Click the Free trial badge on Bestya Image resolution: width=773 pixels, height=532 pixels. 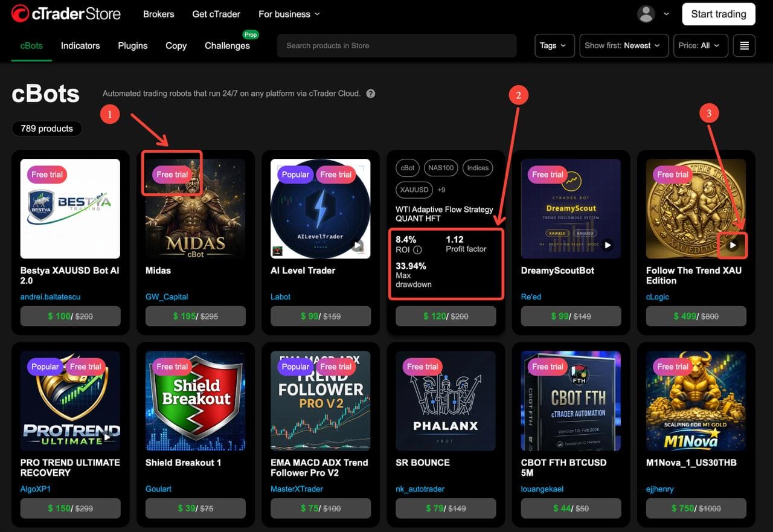tap(47, 175)
